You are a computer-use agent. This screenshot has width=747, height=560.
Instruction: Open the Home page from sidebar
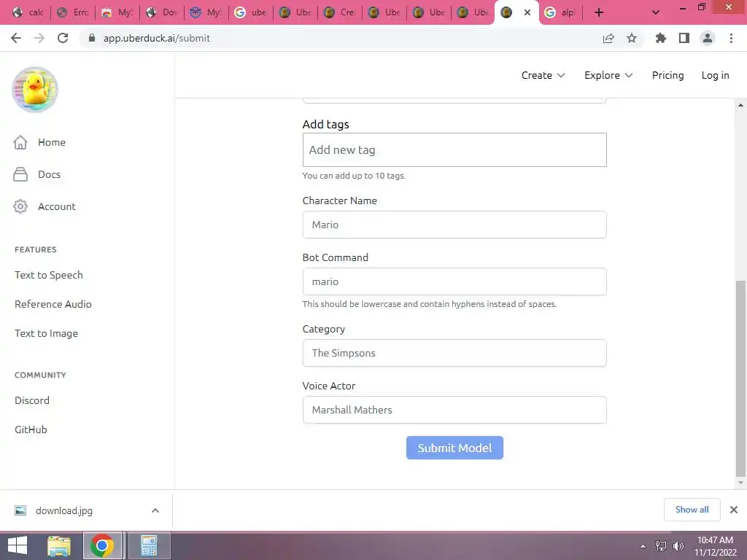[x=39, y=142]
